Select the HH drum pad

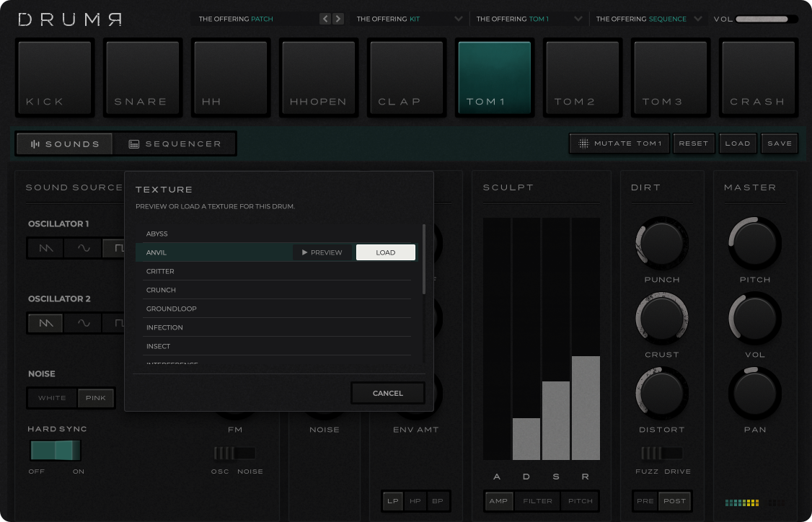pyautogui.click(x=231, y=78)
